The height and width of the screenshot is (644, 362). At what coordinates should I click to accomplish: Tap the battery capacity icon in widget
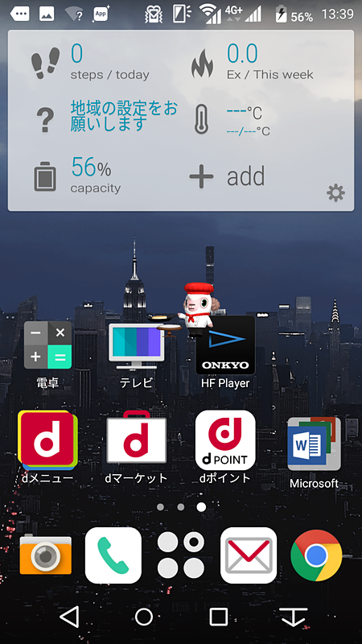45,175
